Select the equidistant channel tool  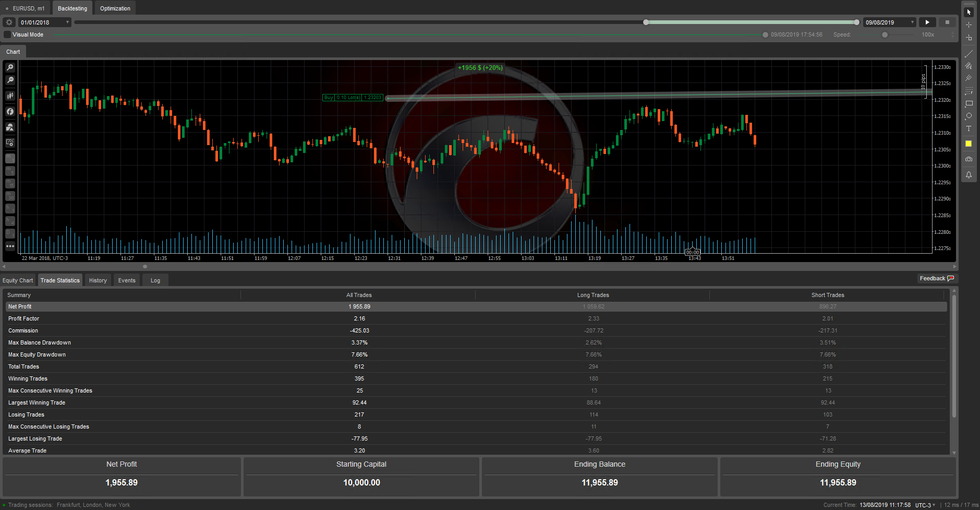[969, 66]
